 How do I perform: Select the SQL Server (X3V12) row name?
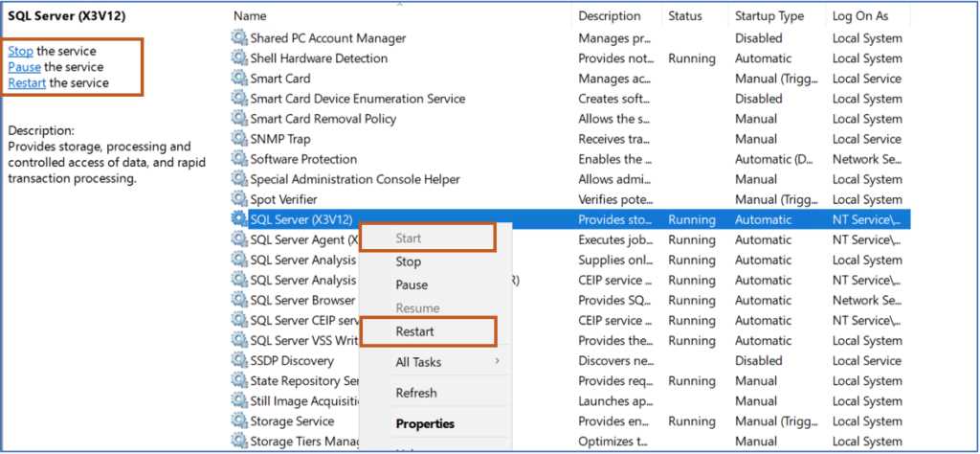[x=301, y=219]
